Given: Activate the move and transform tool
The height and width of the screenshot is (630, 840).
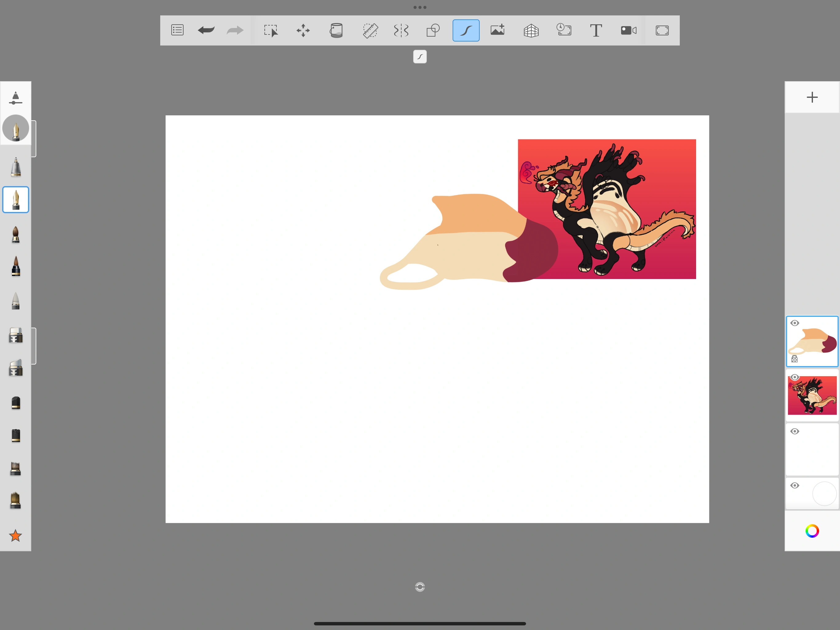Looking at the screenshot, I should pos(303,30).
